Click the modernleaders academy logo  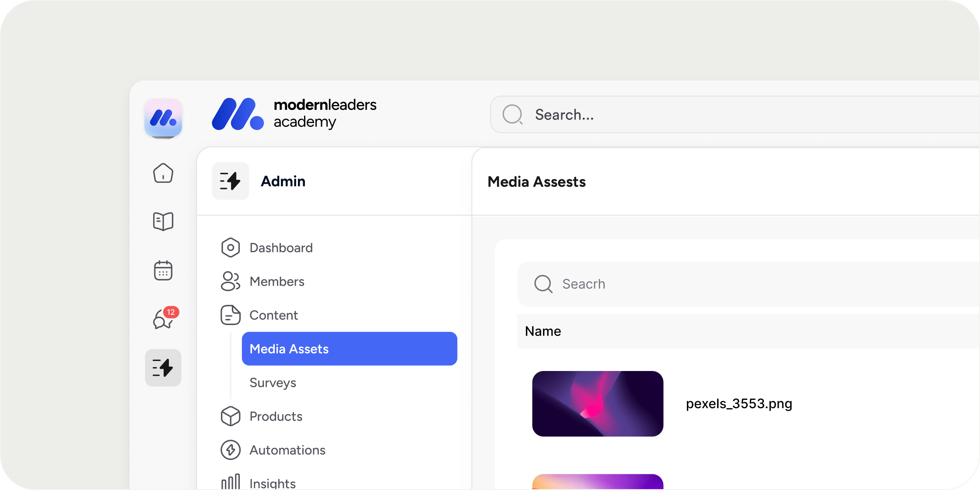294,114
